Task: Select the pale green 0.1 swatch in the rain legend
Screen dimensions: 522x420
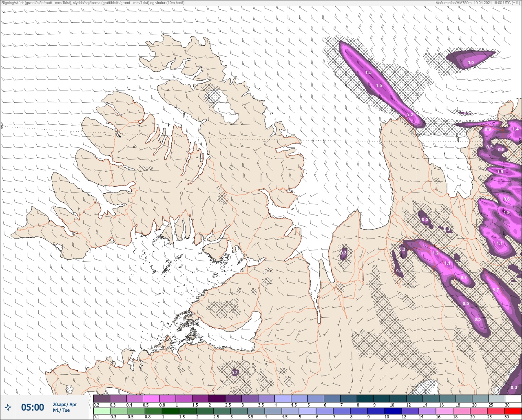Action: click(102, 411)
